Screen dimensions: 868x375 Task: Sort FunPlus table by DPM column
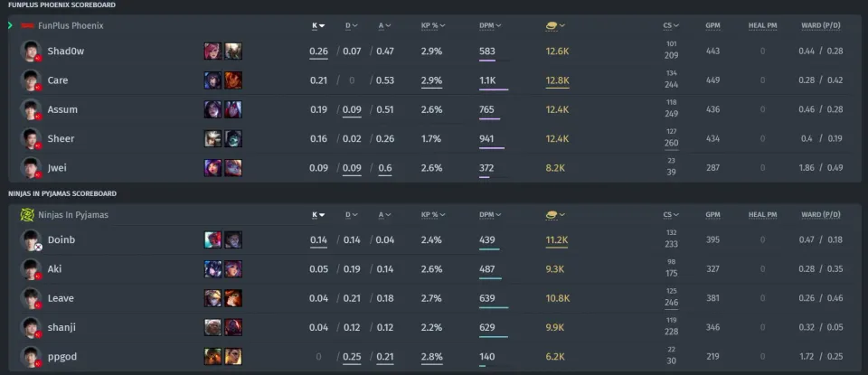click(x=490, y=25)
